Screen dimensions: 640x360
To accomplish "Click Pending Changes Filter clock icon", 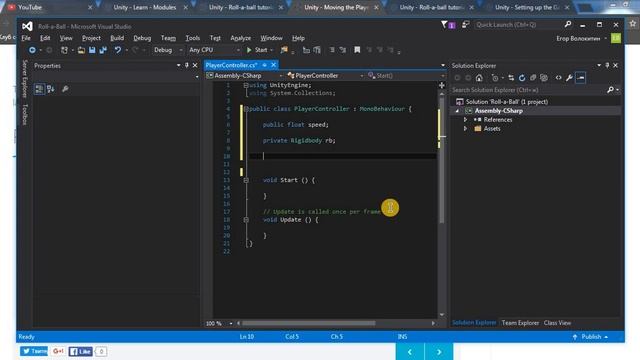I will click(x=495, y=78).
